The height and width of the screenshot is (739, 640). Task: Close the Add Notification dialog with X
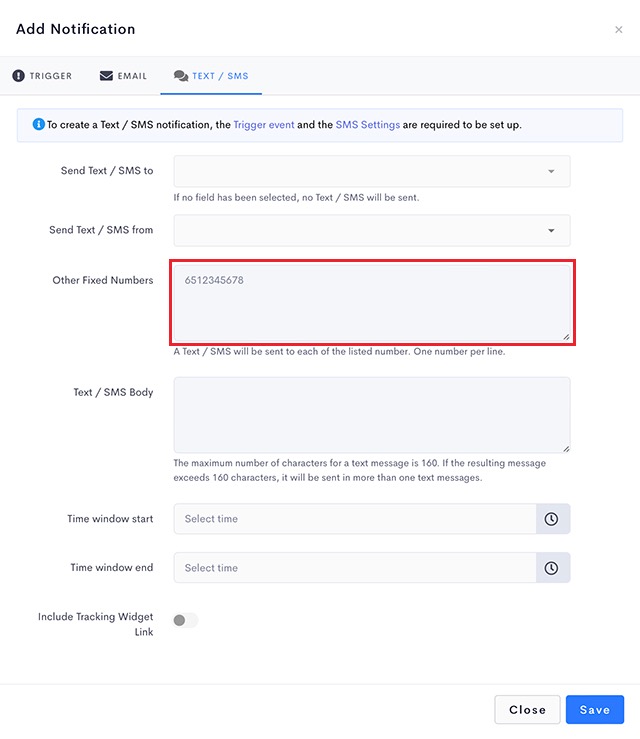pyautogui.click(x=619, y=30)
